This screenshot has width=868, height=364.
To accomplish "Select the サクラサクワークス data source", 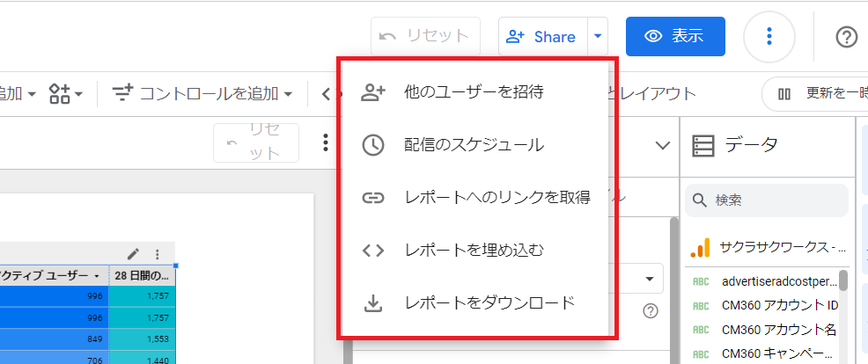I will pyautogui.click(x=769, y=247).
